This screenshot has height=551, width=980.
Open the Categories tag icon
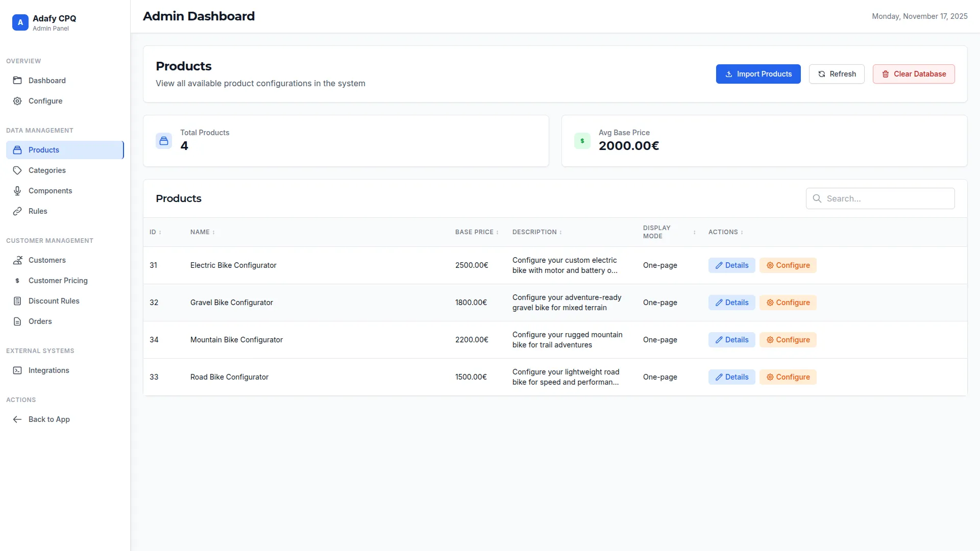click(x=17, y=170)
